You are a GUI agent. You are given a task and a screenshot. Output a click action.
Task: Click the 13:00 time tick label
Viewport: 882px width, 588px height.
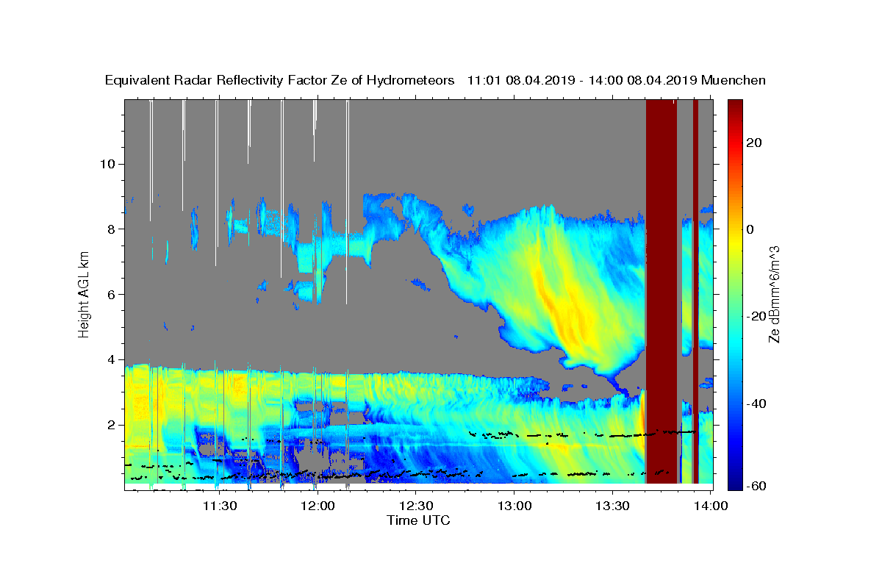[514, 506]
